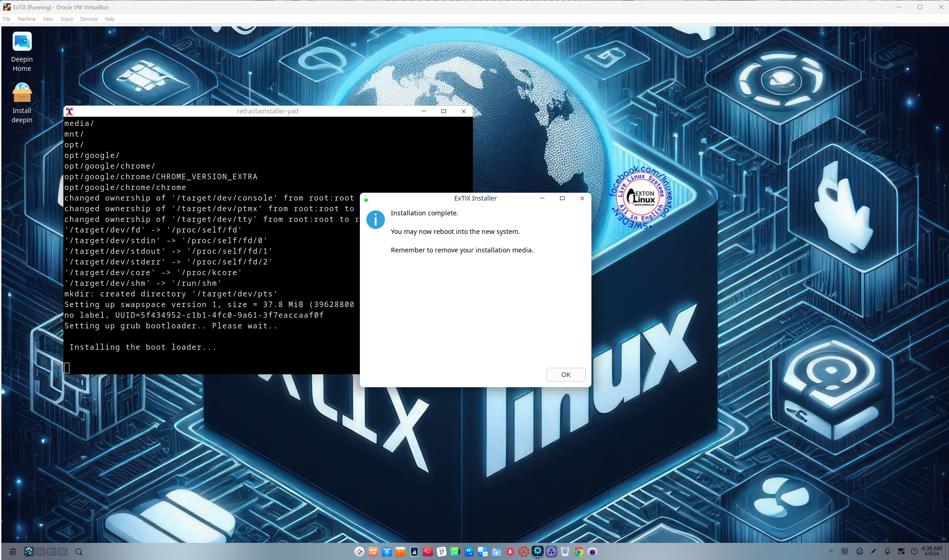Click the X logo in refractainstaller-yad title bar
Screen dimensions: 949x560
point(69,111)
